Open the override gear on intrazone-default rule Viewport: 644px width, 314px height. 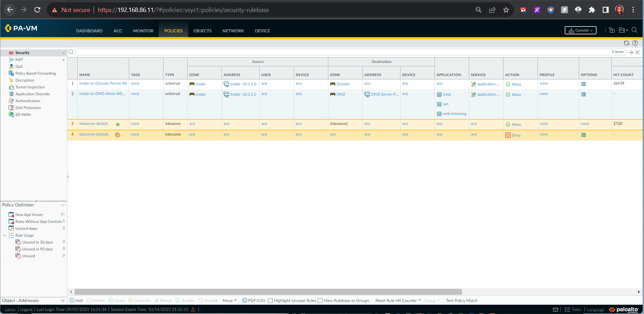pos(118,124)
